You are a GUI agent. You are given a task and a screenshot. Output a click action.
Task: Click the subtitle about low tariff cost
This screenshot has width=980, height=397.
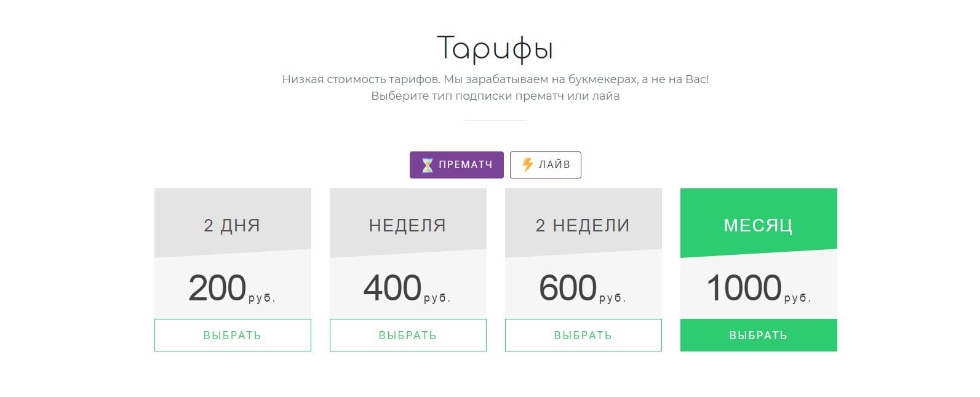496,79
